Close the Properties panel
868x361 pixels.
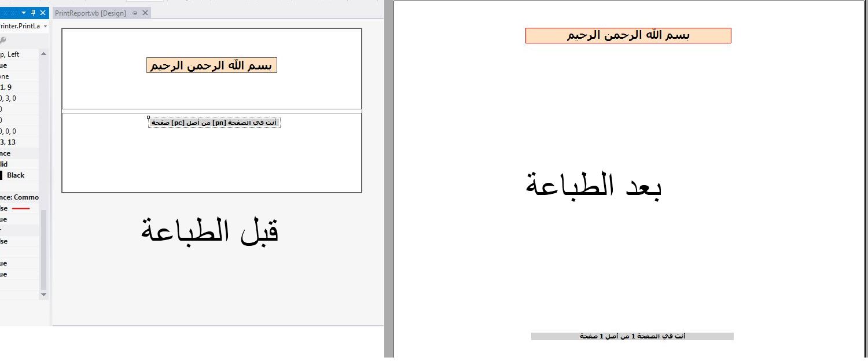tap(42, 13)
